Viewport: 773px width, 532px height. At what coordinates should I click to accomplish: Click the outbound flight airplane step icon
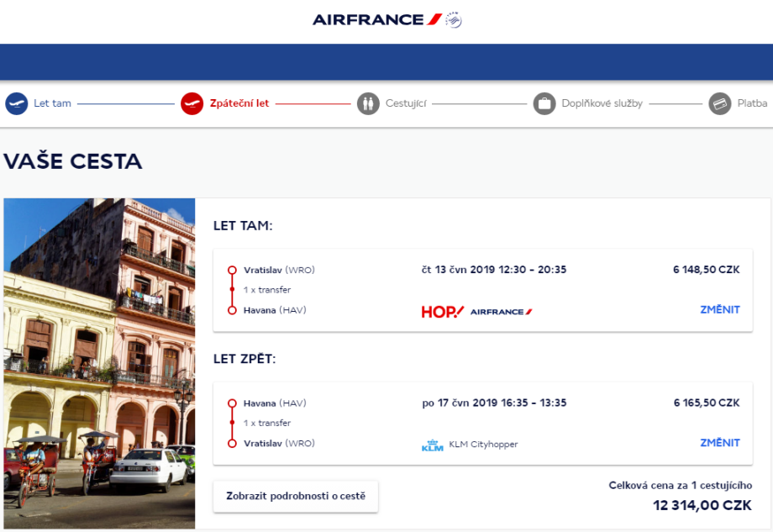click(17, 103)
